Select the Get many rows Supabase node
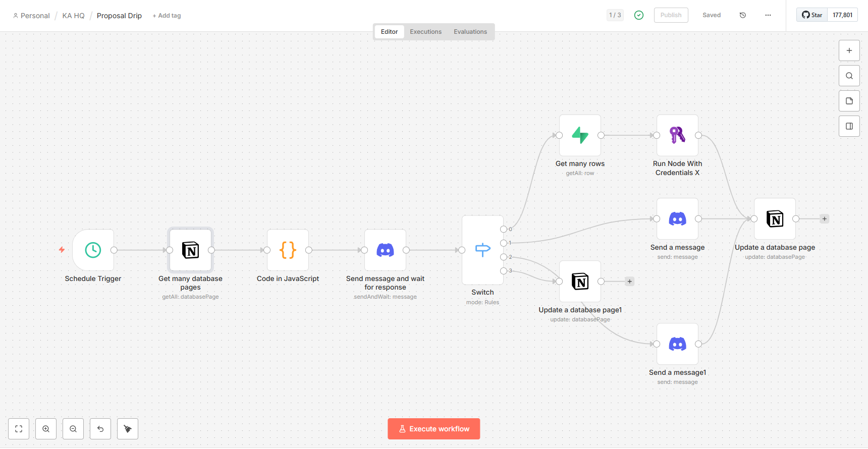Image resolution: width=868 pixels, height=449 pixels. click(580, 135)
